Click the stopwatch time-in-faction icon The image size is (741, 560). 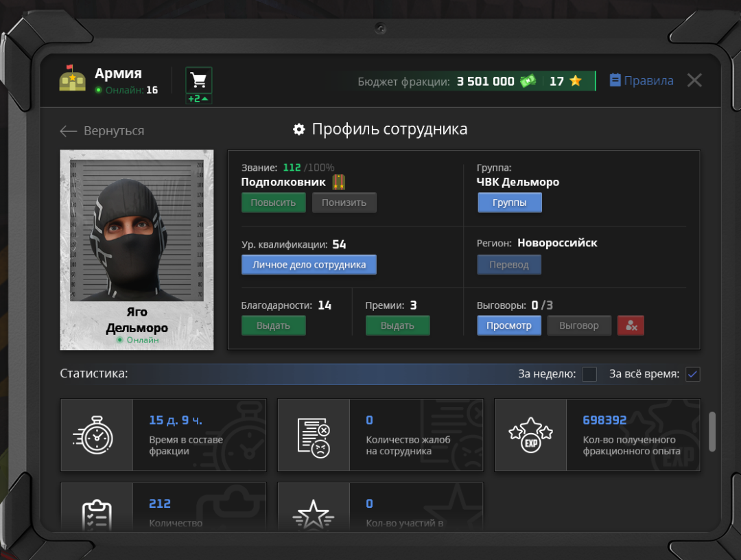coord(97,435)
